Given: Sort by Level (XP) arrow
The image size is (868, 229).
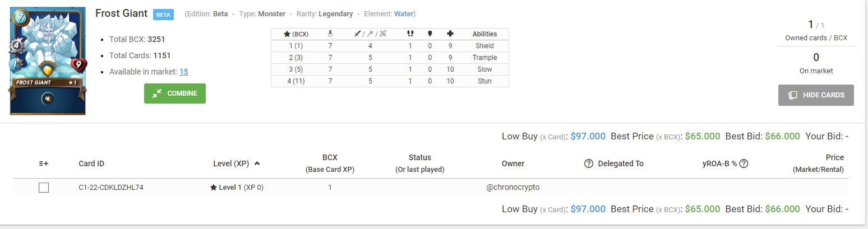Looking at the screenshot, I should click(x=257, y=163).
